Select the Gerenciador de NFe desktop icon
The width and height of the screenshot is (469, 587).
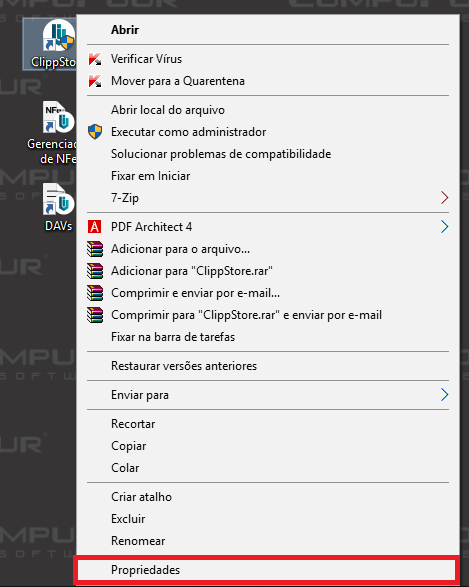point(58,117)
